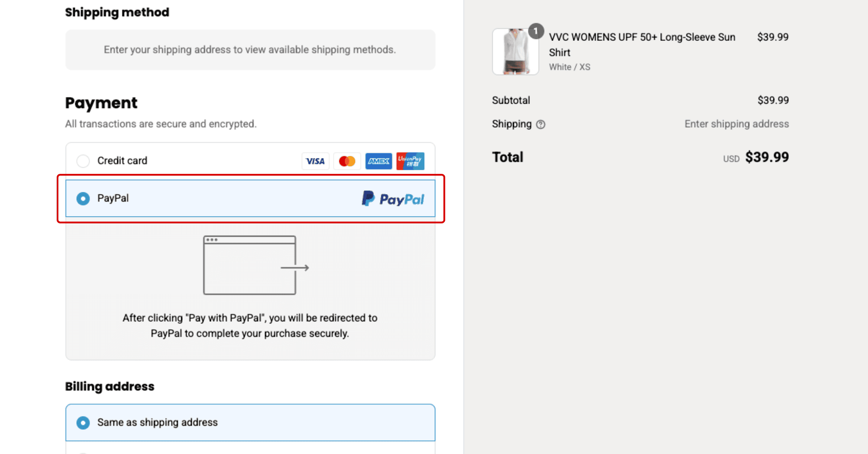Click the sun shirt product thumbnail
The width and height of the screenshot is (868, 454).
(x=515, y=52)
